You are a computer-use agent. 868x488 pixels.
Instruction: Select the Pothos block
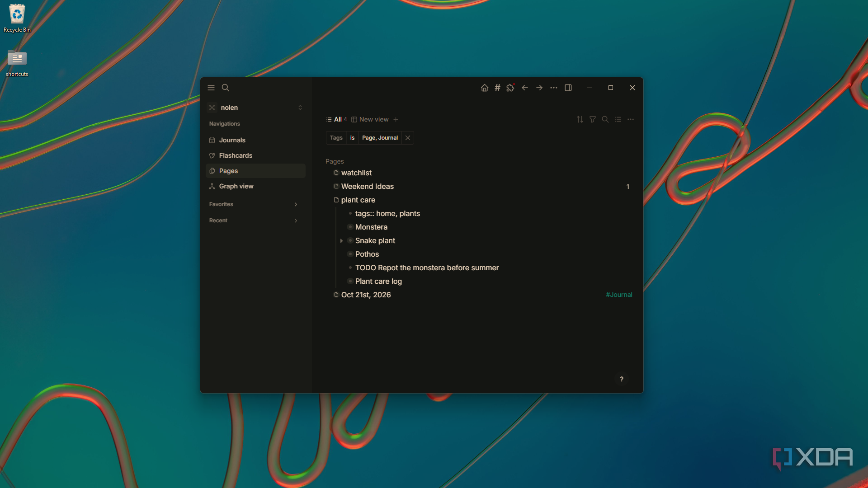pyautogui.click(x=367, y=254)
